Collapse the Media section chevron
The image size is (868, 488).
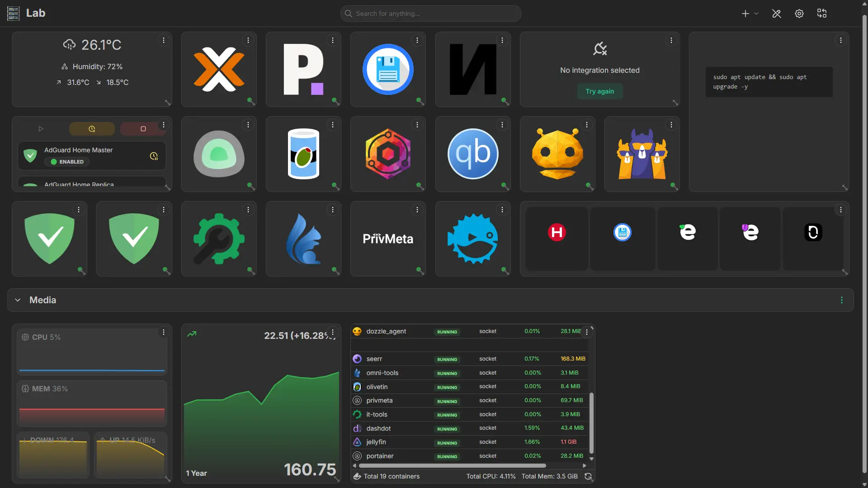[x=18, y=300]
